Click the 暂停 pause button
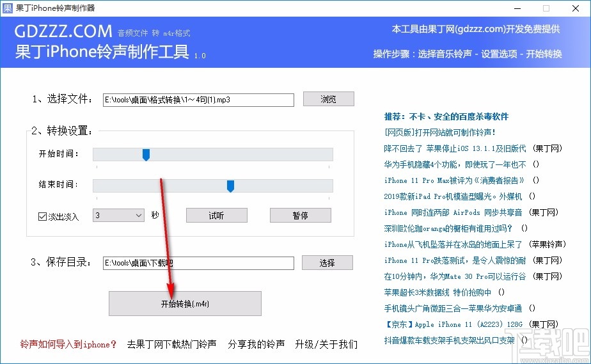Screen dimensions: 591x364 pyautogui.click(x=301, y=216)
